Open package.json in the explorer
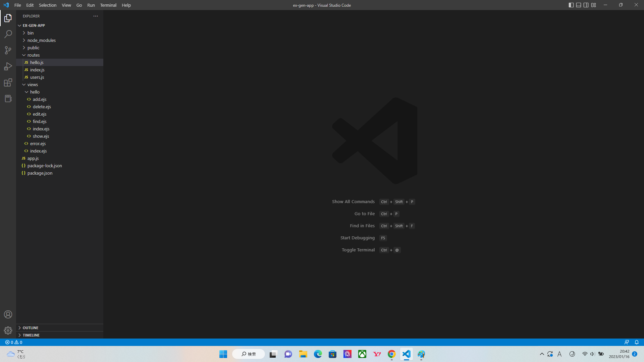Screen dimensions: 644x362 40,173
